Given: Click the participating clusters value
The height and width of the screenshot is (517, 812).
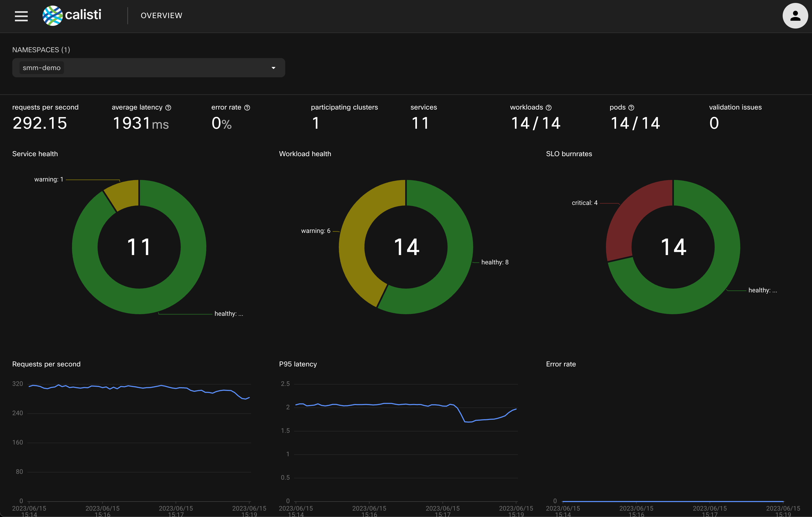Looking at the screenshot, I should pyautogui.click(x=316, y=123).
